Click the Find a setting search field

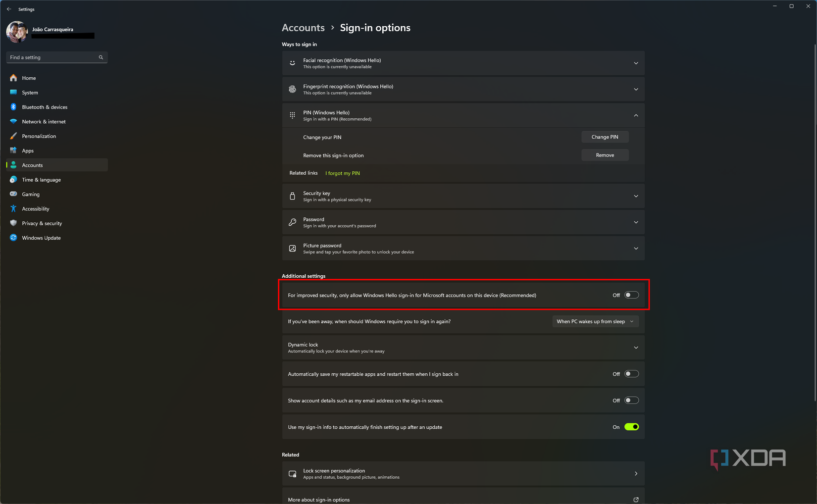(x=57, y=57)
